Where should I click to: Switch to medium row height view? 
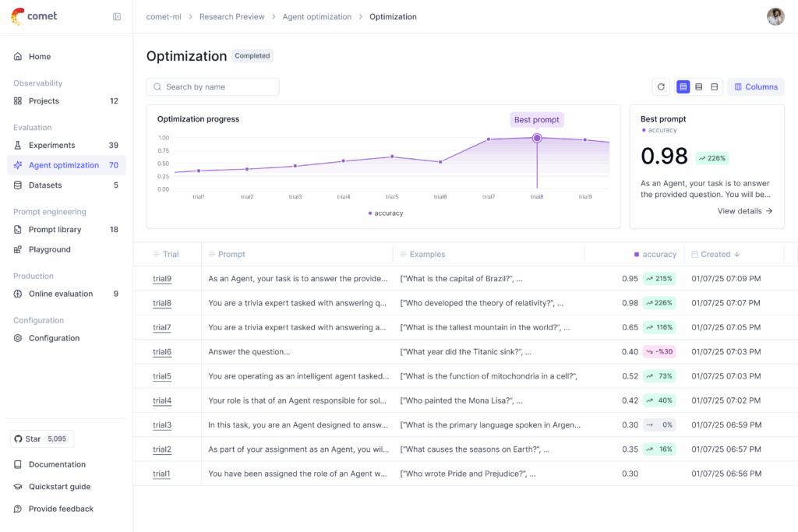[x=699, y=87]
